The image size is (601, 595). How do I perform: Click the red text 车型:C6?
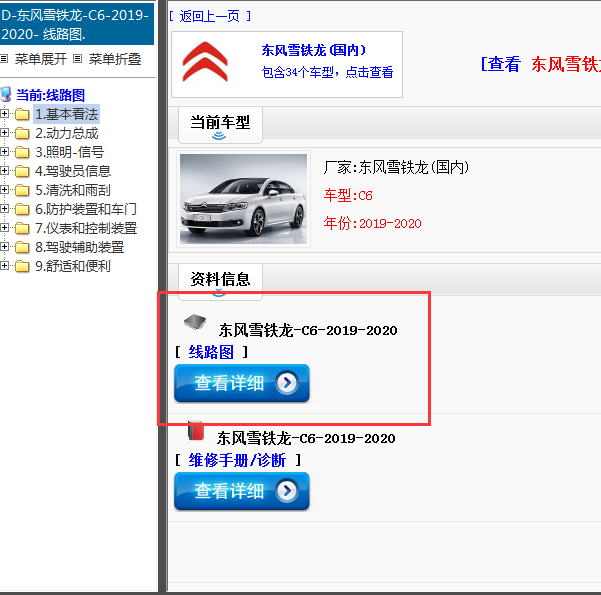click(348, 196)
